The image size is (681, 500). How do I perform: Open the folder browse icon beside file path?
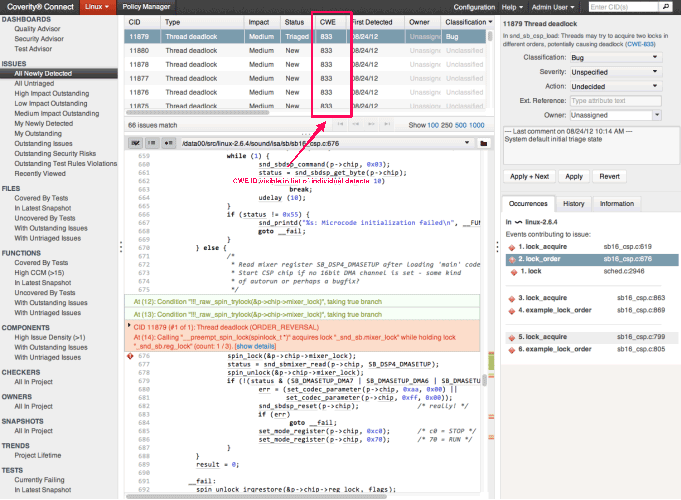point(483,143)
